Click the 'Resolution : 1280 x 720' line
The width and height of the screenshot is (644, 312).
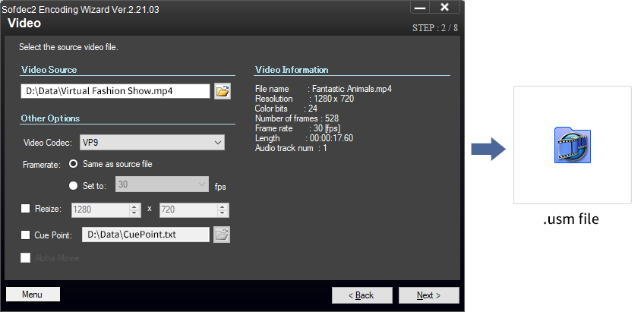tap(305, 99)
